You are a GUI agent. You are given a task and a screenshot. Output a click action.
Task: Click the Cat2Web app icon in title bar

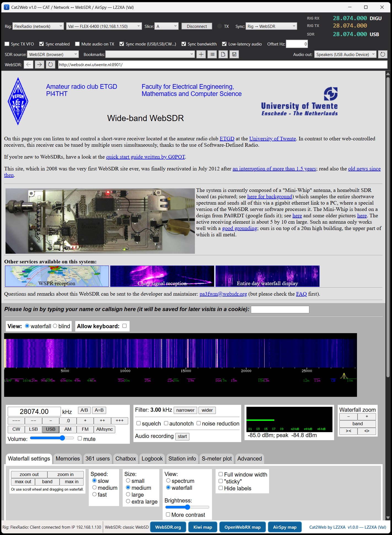click(x=7, y=7)
